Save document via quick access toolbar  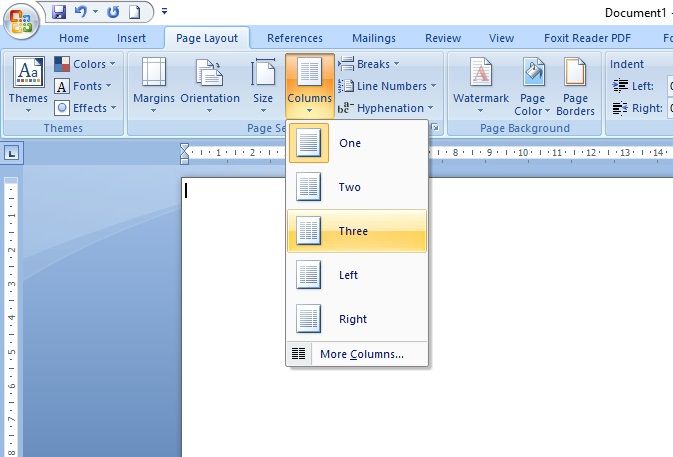tap(59, 11)
